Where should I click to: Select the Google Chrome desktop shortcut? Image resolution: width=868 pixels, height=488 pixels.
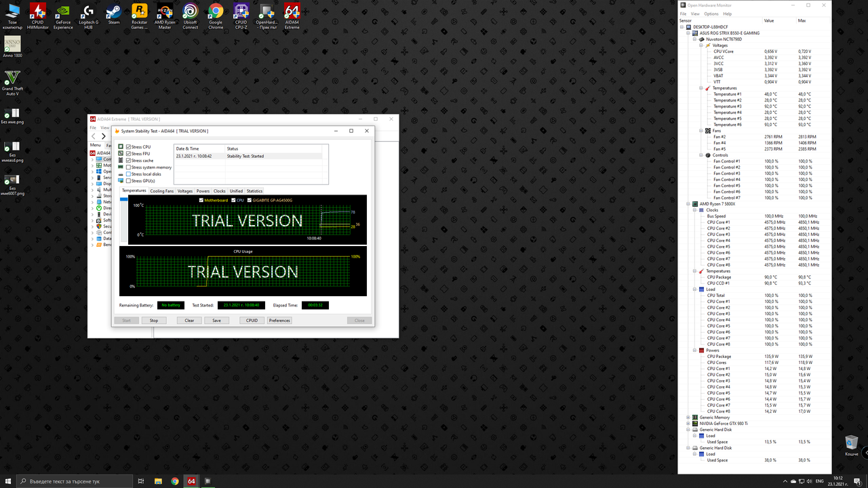216,16
